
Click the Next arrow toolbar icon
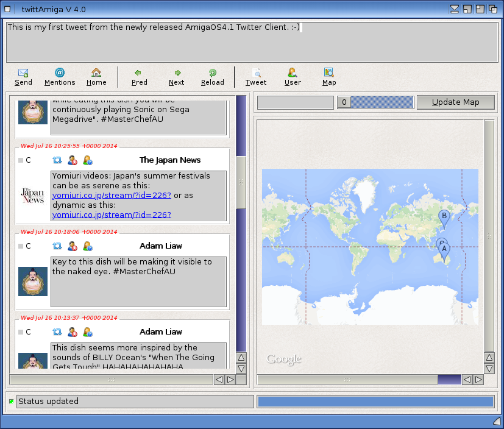pyautogui.click(x=177, y=77)
